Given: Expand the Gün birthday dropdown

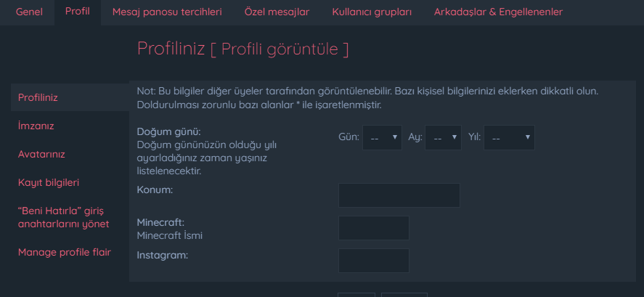Looking at the screenshot, I should point(382,138).
